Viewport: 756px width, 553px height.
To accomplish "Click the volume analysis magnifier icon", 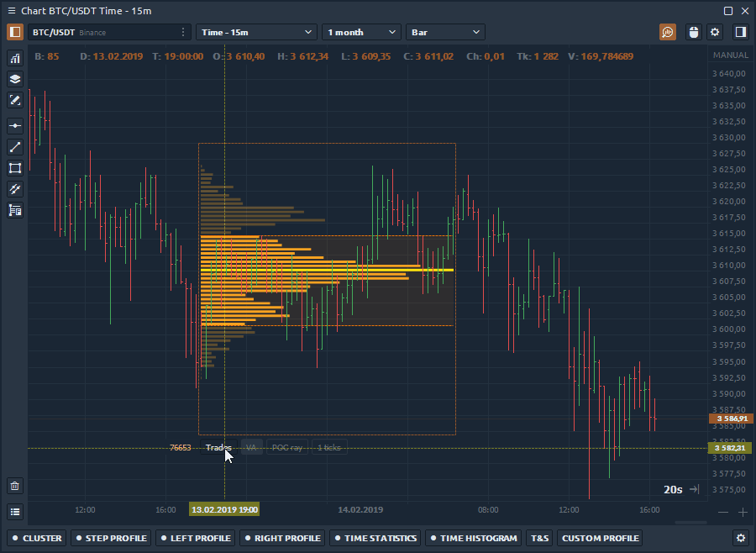I will click(668, 32).
